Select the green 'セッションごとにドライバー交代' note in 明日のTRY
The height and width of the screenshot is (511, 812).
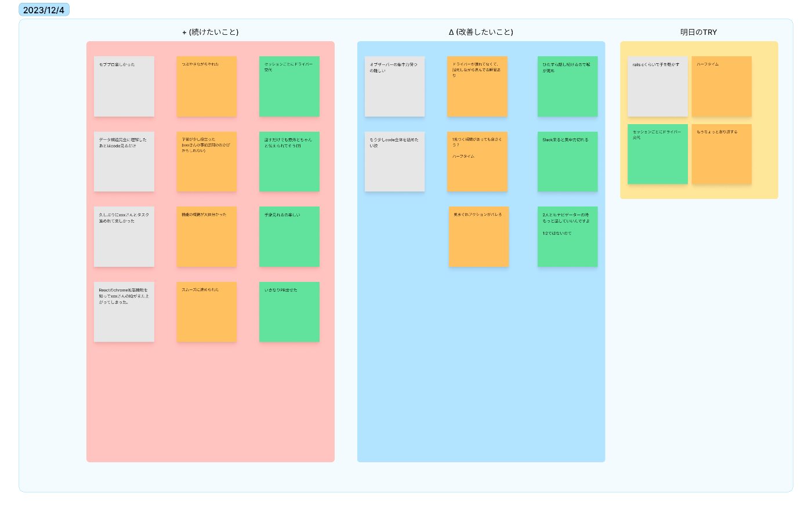click(658, 154)
